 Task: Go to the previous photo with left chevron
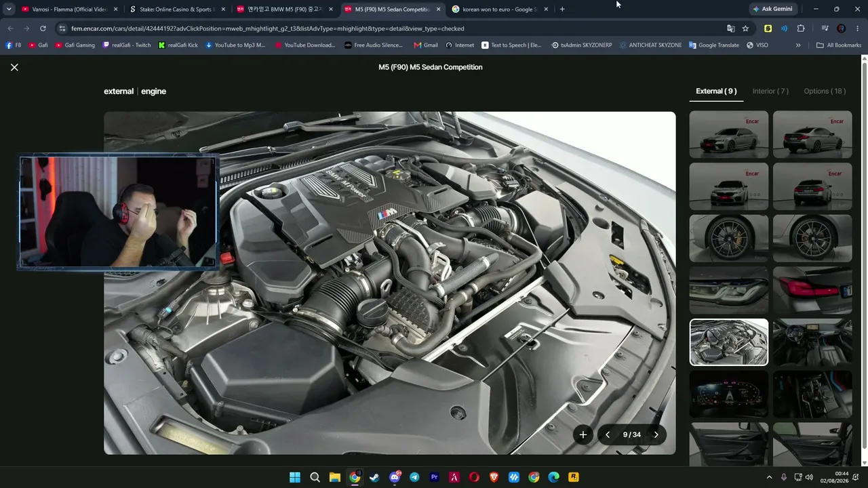coord(608,434)
